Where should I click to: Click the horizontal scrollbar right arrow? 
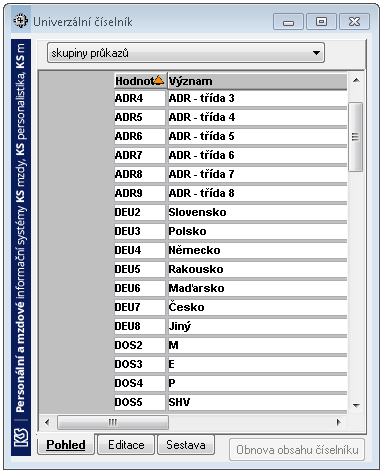click(339, 422)
